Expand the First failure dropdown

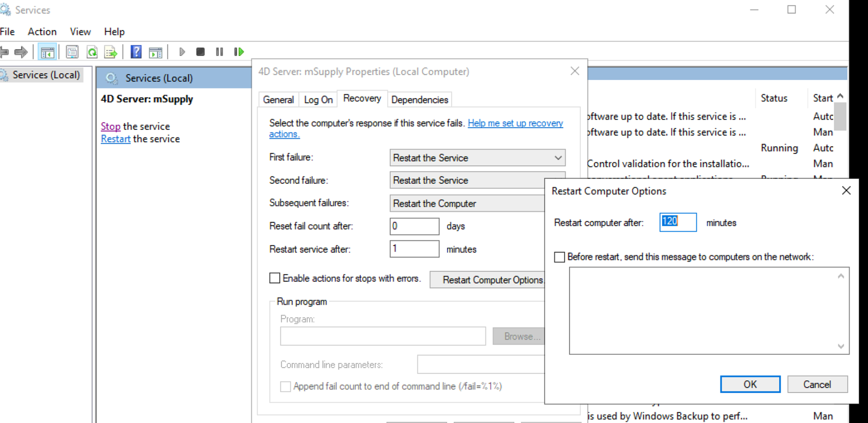pyautogui.click(x=477, y=158)
